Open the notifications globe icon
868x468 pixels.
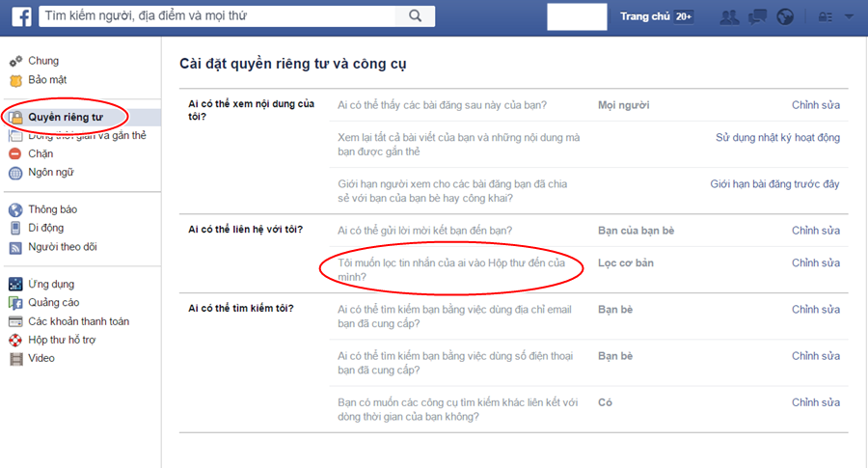tap(785, 17)
